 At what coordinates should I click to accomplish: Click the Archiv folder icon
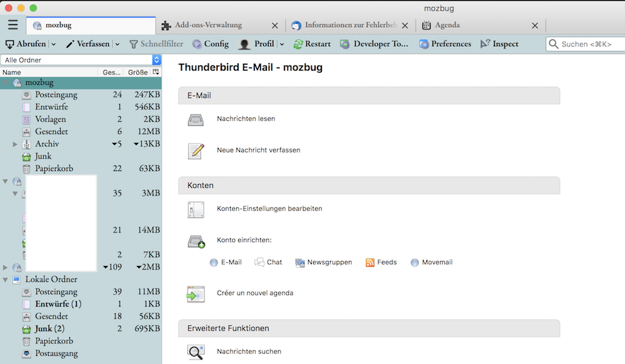26,144
